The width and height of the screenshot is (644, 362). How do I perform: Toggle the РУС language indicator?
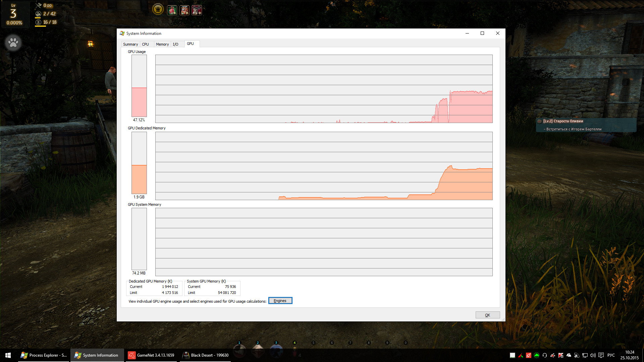pos(611,355)
